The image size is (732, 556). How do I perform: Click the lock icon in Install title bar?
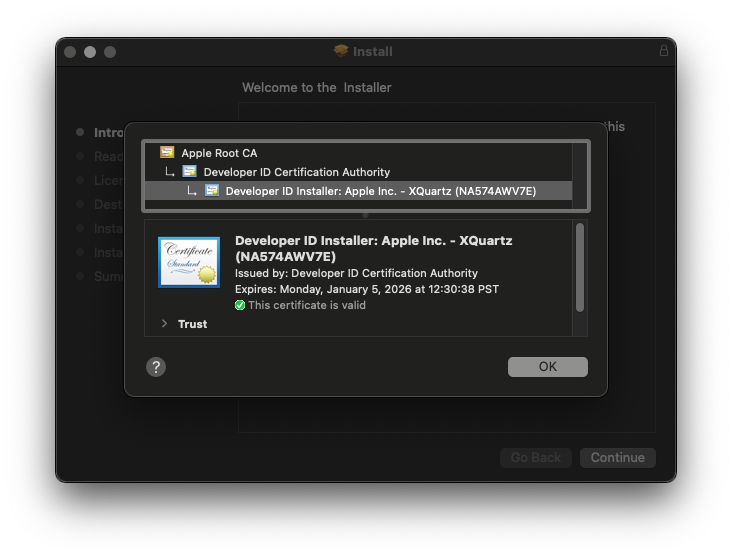click(x=663, y=50)
